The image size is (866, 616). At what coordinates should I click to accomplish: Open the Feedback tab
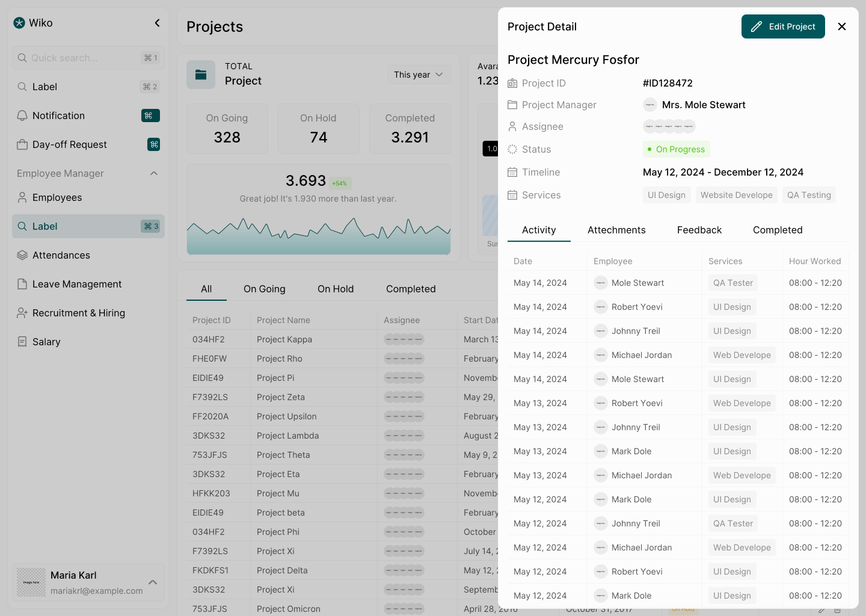pos(699,230)
